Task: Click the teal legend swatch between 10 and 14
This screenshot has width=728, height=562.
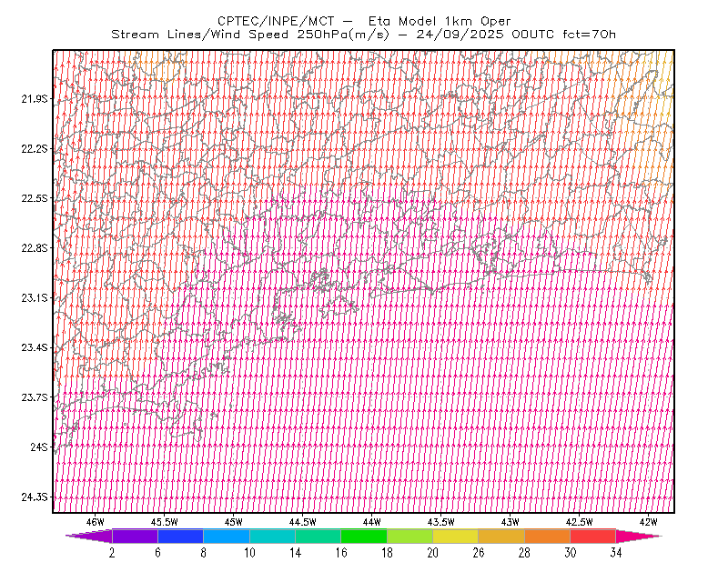Action: 272,536
